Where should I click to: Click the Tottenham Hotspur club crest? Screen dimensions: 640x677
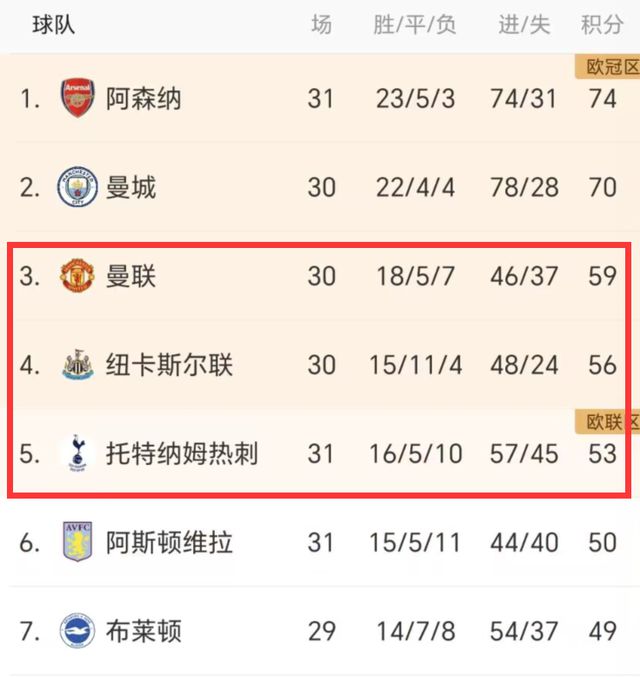[x=76, y=453]
